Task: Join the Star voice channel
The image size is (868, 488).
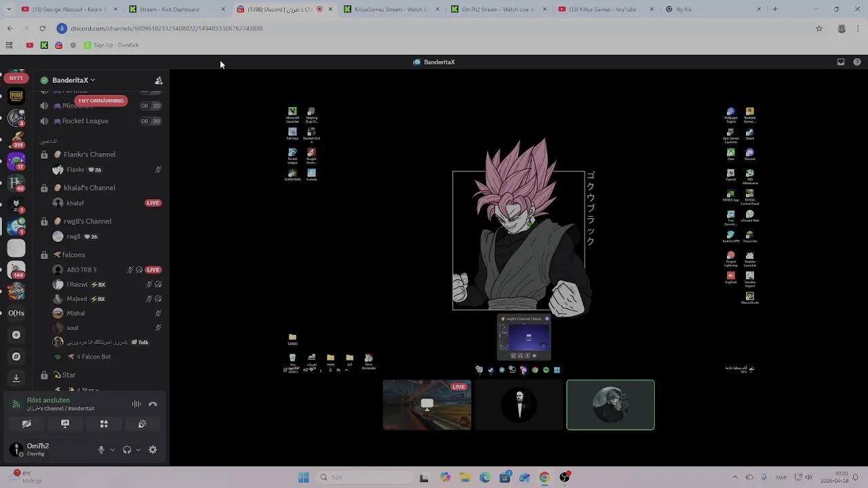Action: coord(102,375)
